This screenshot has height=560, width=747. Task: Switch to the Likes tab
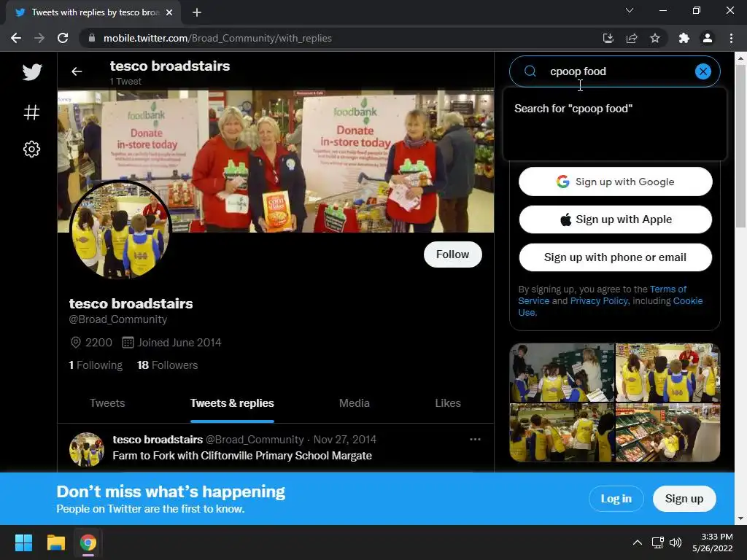(x=448, y=403)
